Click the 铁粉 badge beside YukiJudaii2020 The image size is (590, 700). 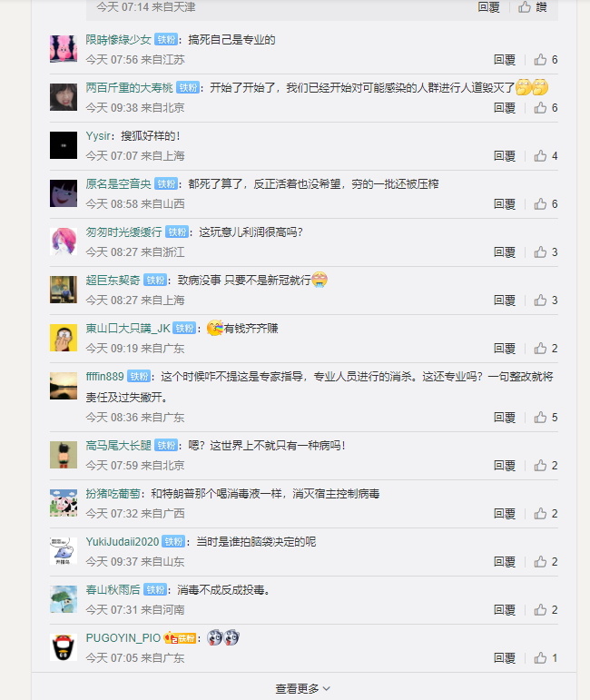pyautogui.click(x=173, y=541)
